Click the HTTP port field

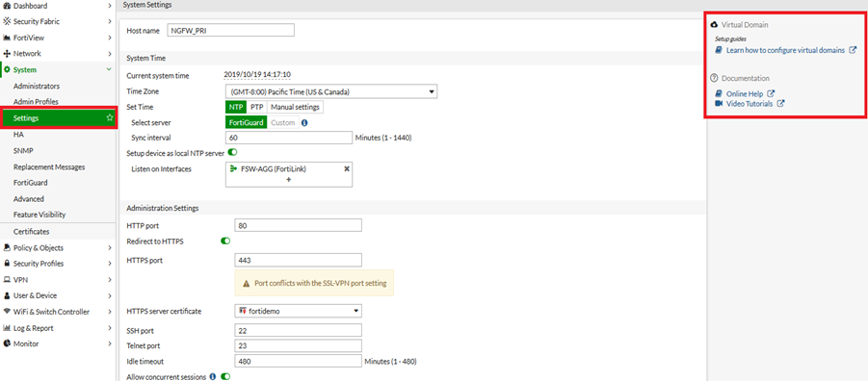pyautogui.click(x=299, y=225)
